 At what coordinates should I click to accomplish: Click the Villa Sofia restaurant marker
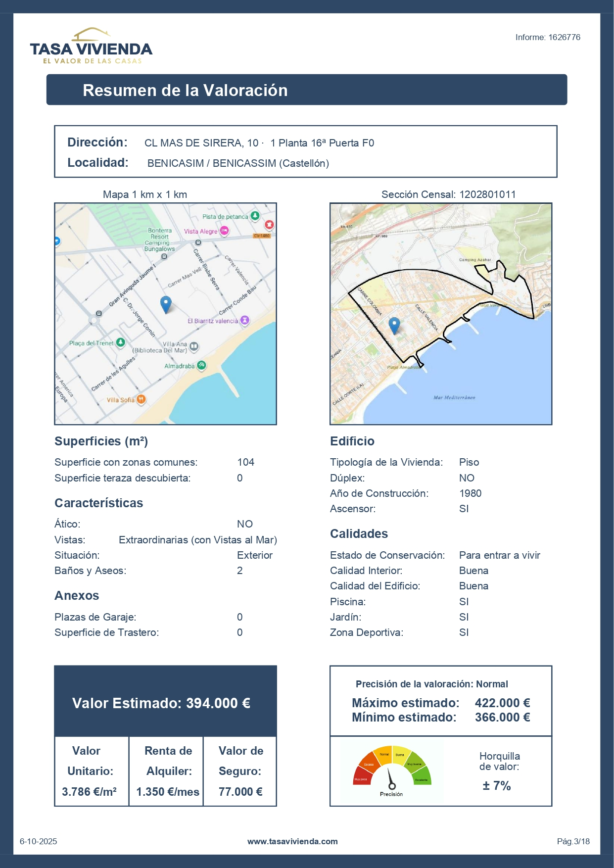coord(141,399)
